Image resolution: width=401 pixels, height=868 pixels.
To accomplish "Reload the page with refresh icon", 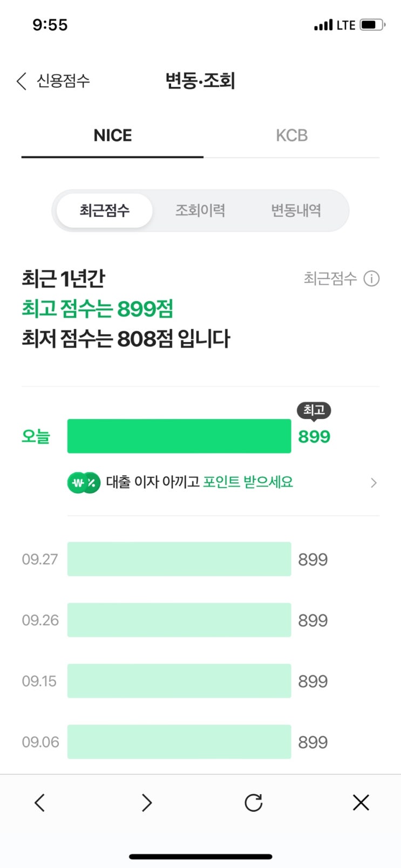I will pyautogui.click(x=253, y=803).
